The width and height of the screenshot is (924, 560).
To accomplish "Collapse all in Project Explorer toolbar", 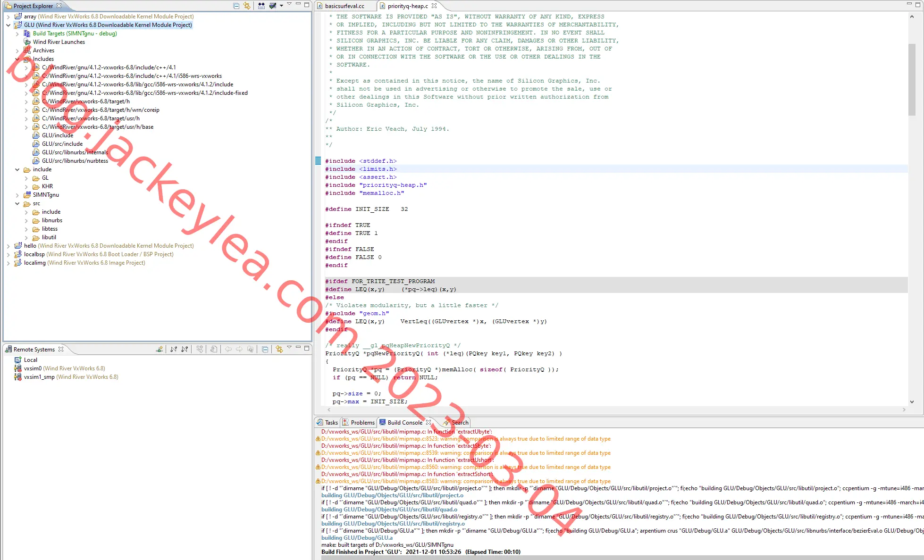I will (x=236, y=6).
